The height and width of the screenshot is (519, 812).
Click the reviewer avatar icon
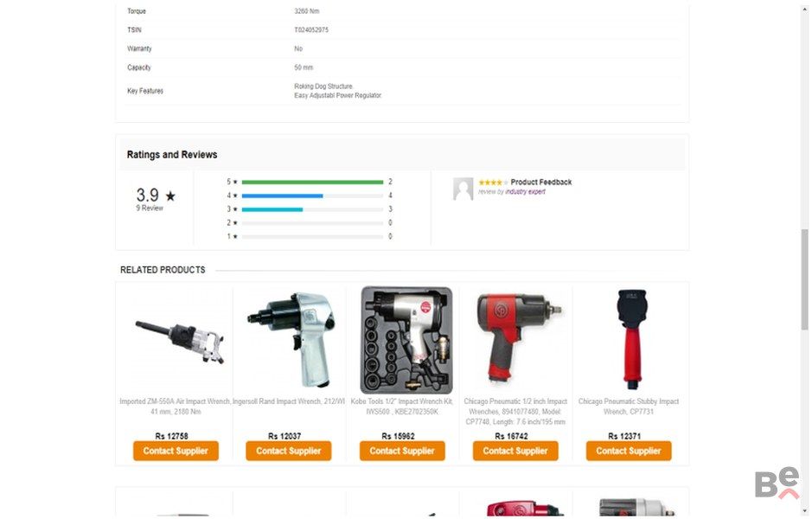tap(463, 189)
